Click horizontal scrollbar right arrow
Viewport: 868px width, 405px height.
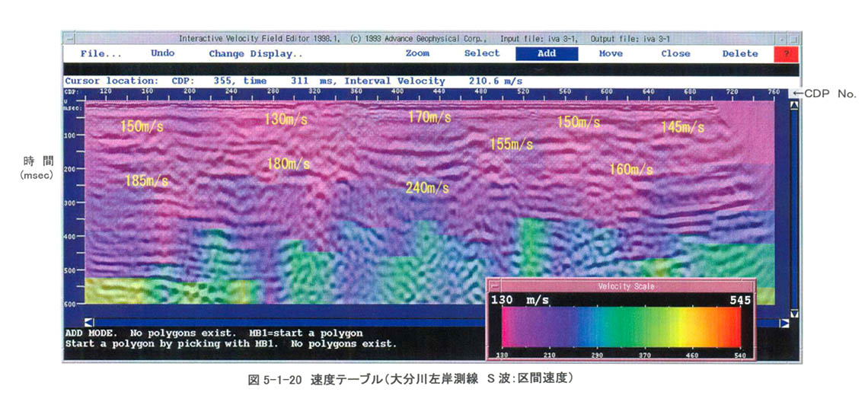pyautogui.click(x=784, y=323)
